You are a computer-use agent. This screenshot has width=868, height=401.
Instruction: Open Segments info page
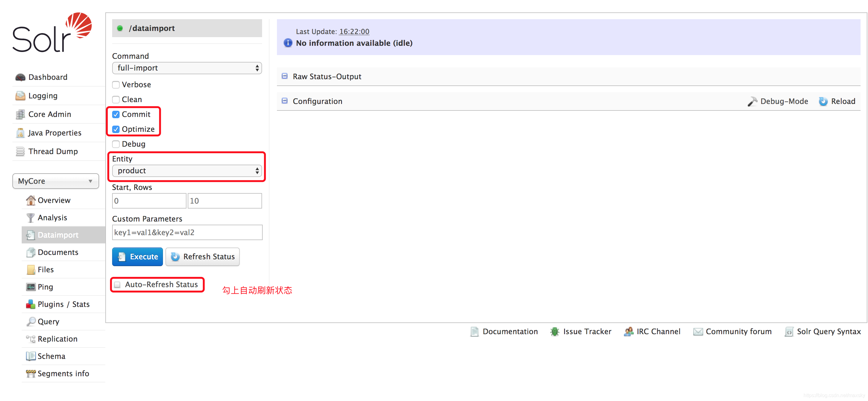63,373
